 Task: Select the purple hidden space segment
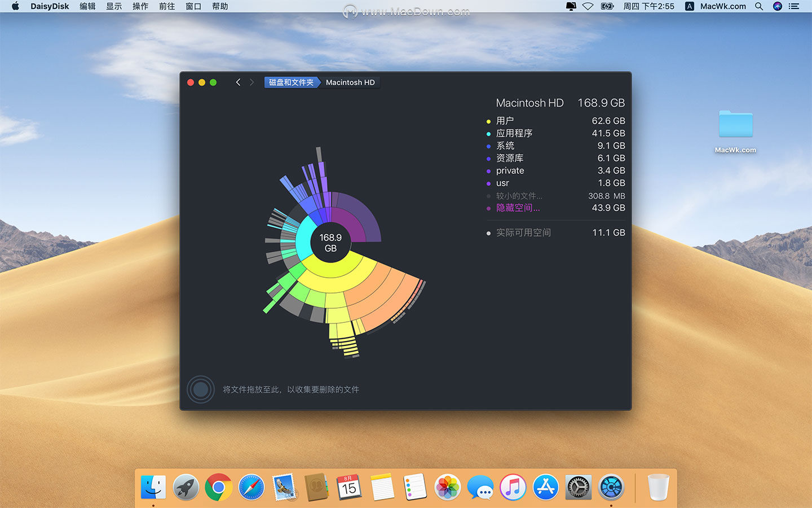click(x=351, y=225)
